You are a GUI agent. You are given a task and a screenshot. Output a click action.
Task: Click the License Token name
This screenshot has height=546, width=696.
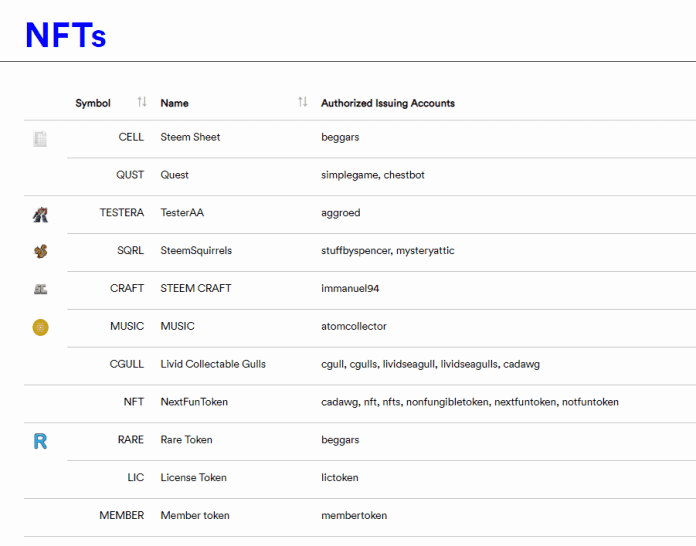click(x=194, y=477)
